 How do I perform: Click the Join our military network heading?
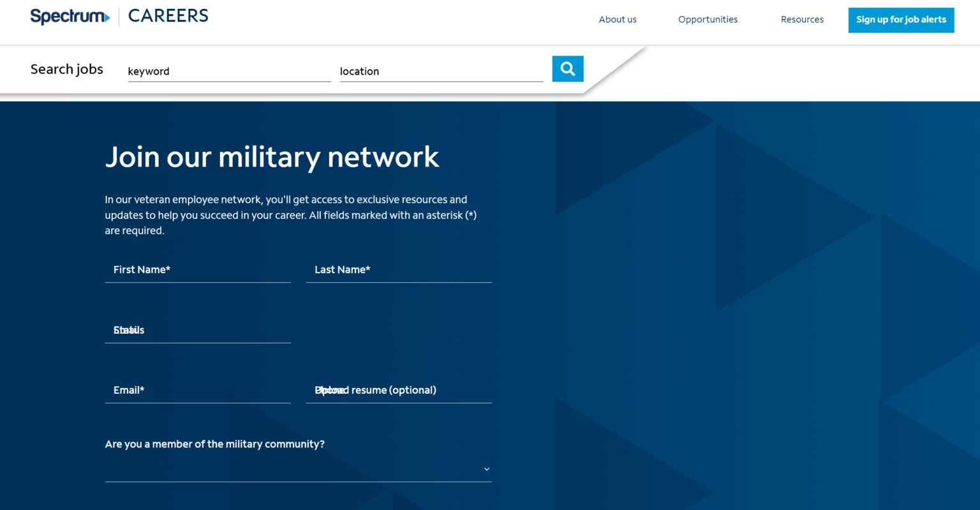[272, 157]
